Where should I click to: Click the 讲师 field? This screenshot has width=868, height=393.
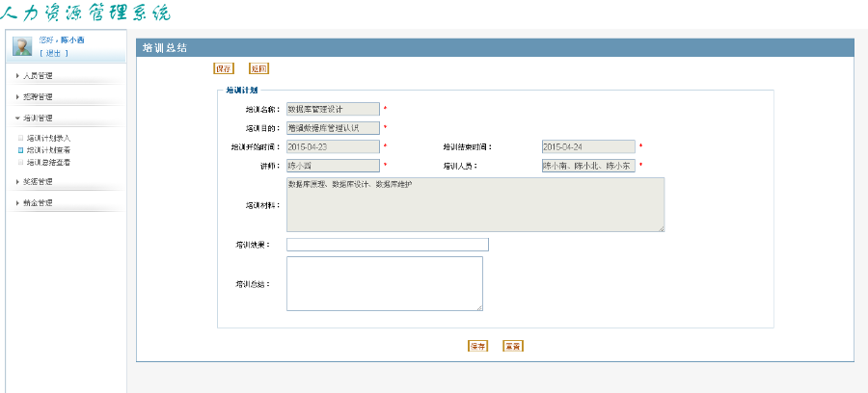point(334,166)
